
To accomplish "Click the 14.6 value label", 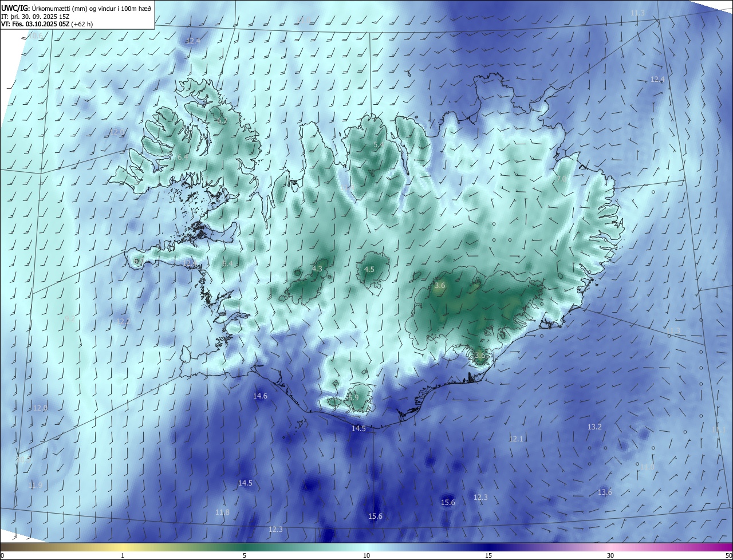I will pos(261,396).
